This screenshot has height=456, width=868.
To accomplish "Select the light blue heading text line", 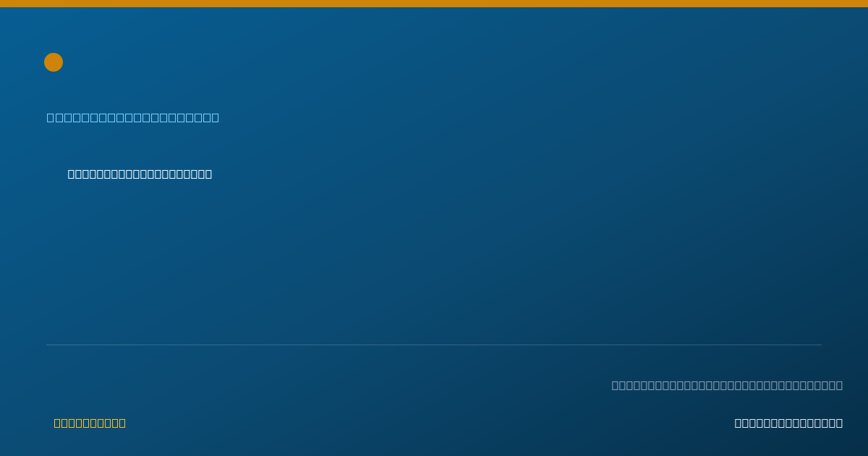I will click(133, 117).
